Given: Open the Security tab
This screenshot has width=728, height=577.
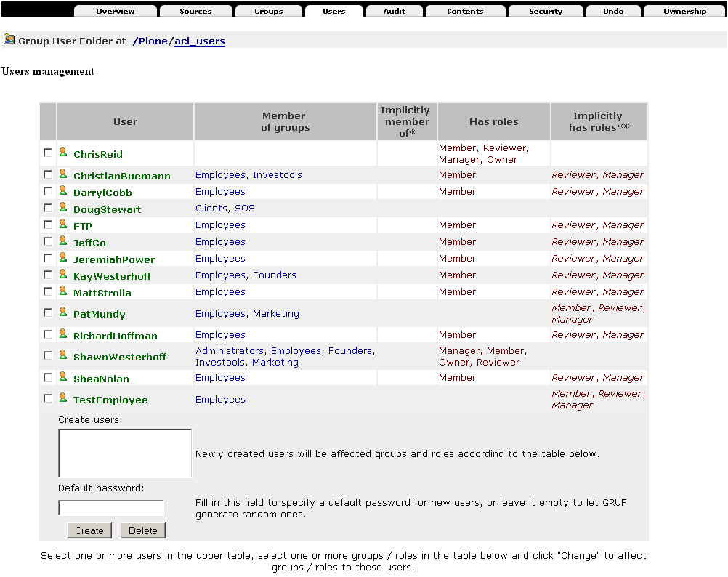Looking at the screenshot, I should [x=546, y=12].
